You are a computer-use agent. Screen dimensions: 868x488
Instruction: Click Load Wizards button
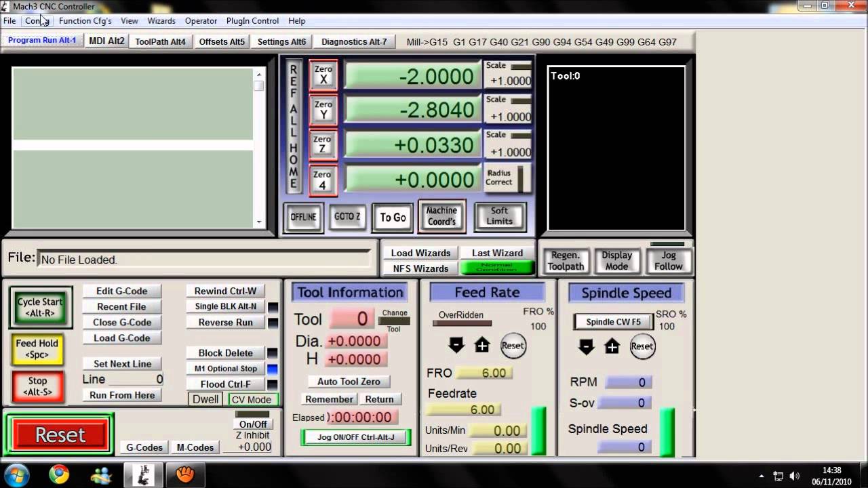click(420, 253)
